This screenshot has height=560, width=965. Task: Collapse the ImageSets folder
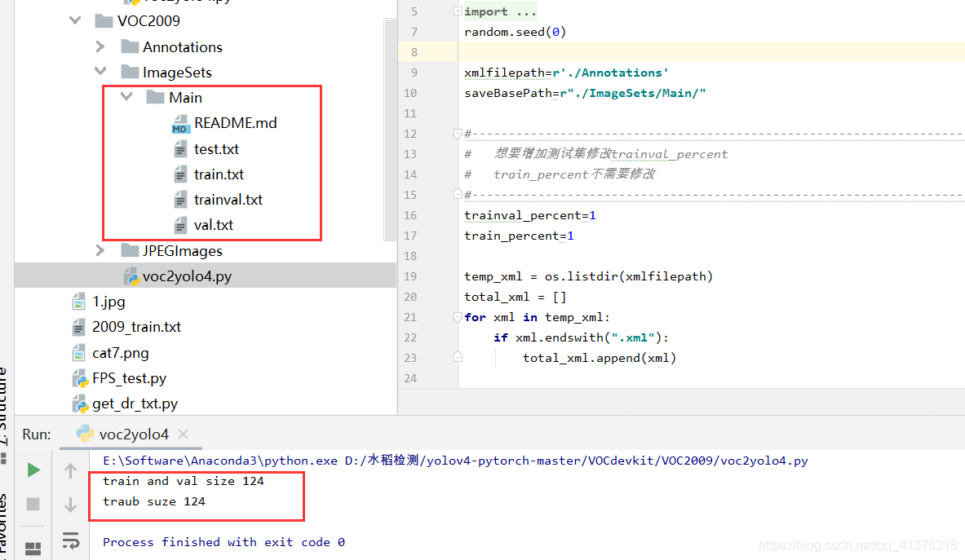point(100,72)
